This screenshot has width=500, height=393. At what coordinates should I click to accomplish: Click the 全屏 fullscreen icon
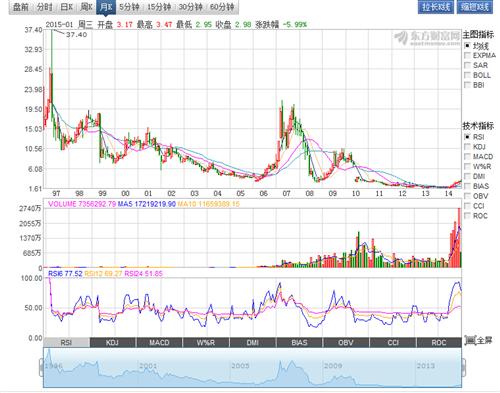tap(470, 340)
